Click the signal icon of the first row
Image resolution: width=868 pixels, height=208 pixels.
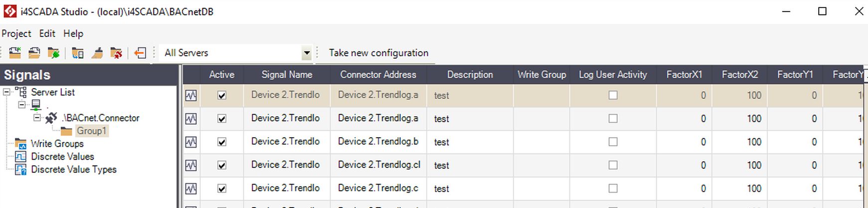pos(191,95)
